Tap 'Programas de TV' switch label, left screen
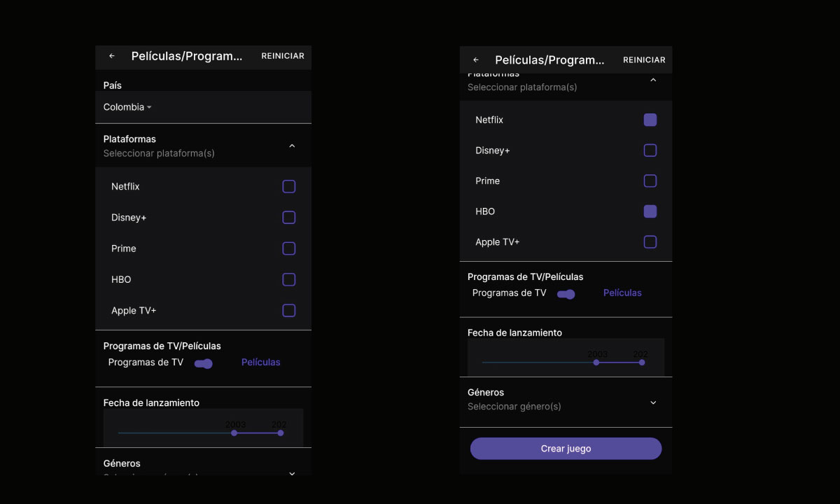Screen dimensions: 840x504 [146, 363]
